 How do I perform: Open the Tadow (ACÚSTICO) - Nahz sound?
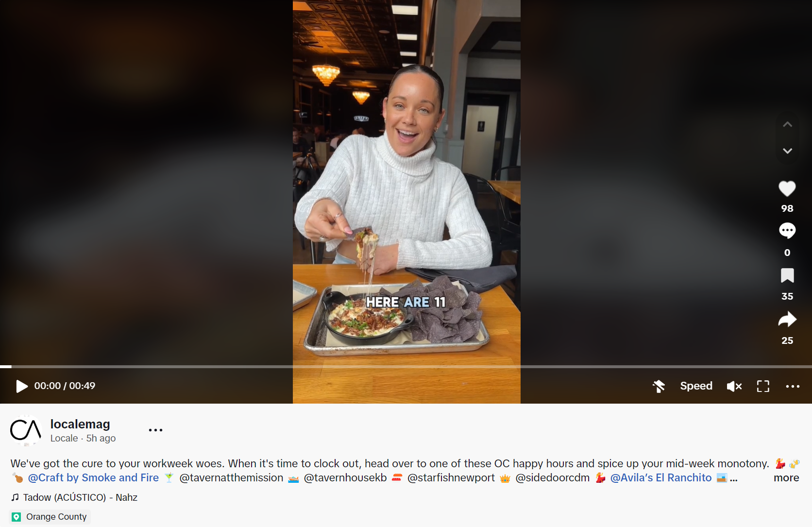[74, 497]
